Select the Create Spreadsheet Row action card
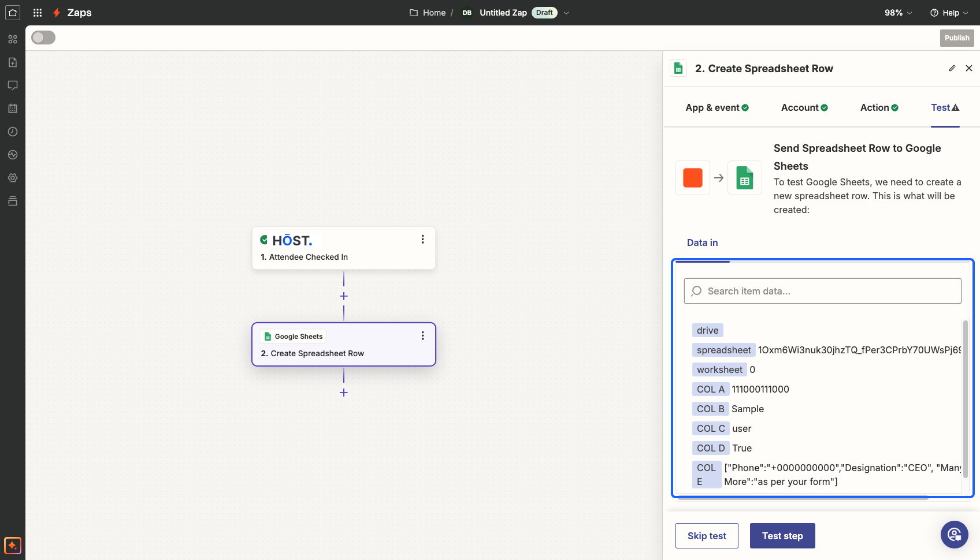 point(344,344)
